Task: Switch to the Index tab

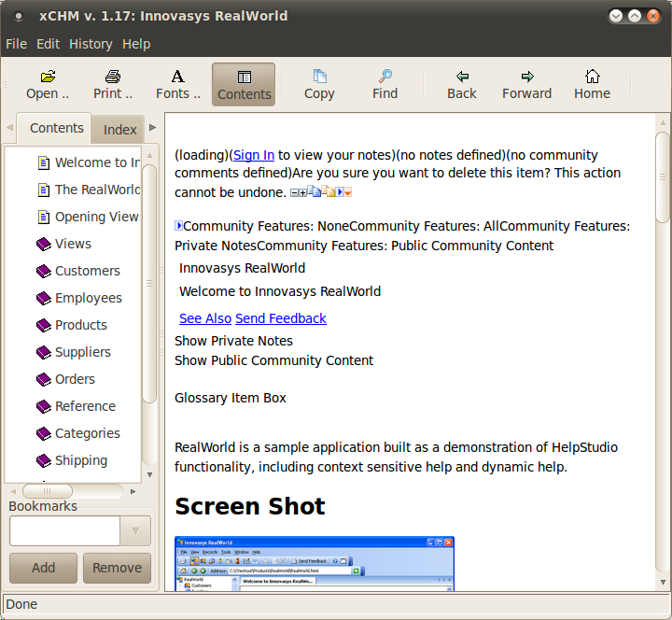Action: pos(118,130)
